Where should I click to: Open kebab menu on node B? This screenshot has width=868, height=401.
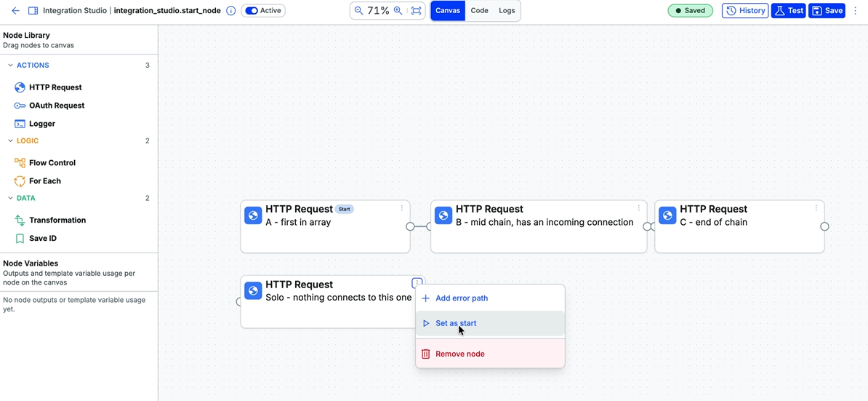point(639,208)
